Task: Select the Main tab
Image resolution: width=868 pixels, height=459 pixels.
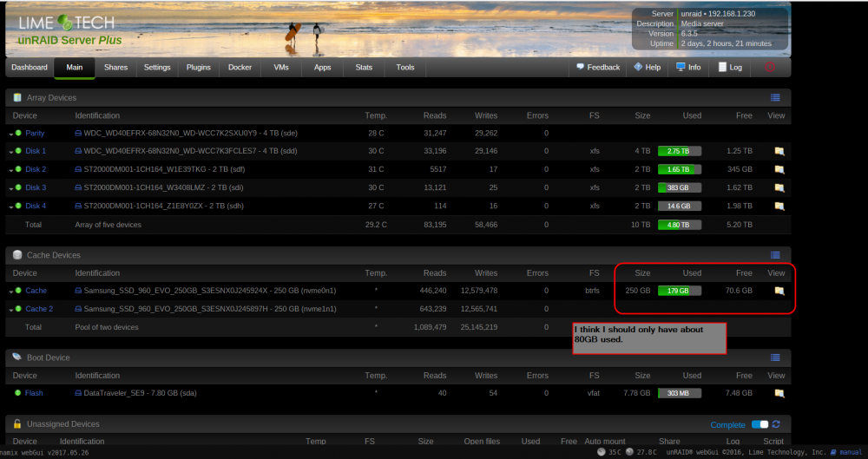Action: (x=74, y=67)
